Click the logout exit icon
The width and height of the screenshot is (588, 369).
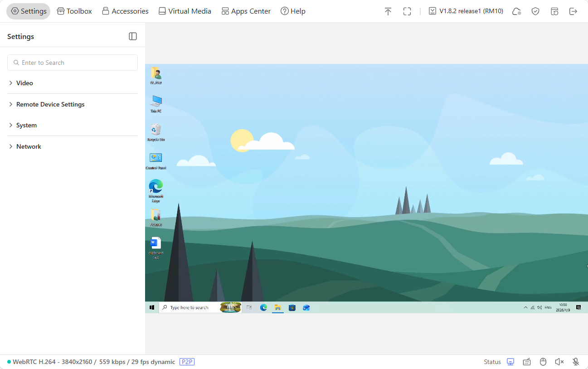573,11
